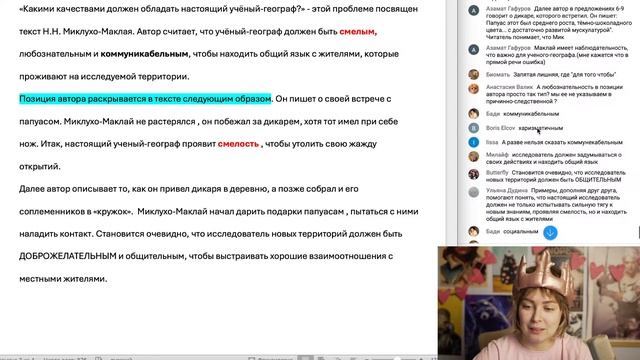The width and height of the screenshot is (640, 360).
Task: Click the blue scroll-to-latest arrow button in chat
Action: pos(550,233)
